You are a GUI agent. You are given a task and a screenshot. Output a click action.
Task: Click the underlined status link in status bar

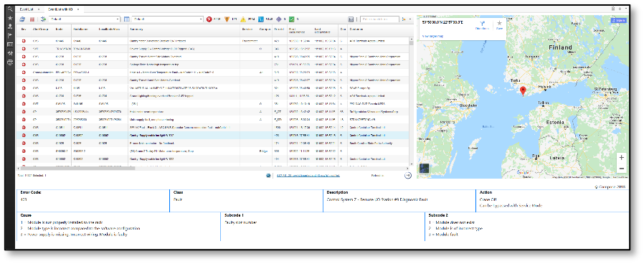(308, 175)
